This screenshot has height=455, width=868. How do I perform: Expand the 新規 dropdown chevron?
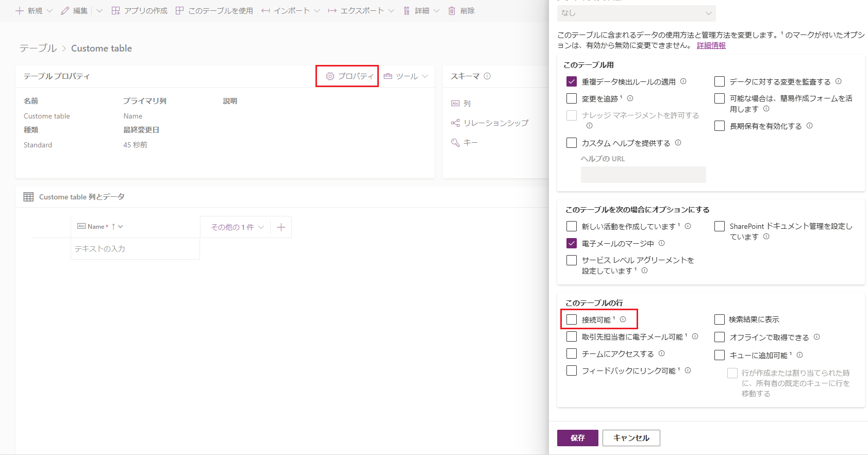pos(49,11)
